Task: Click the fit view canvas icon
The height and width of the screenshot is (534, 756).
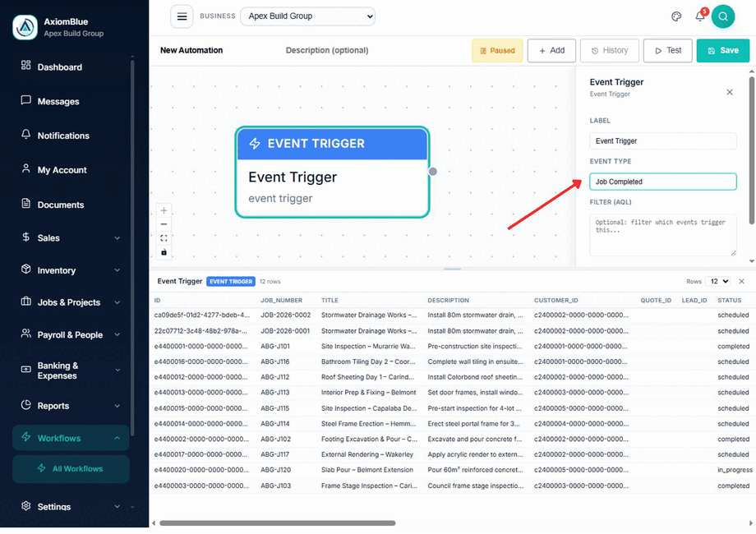Action: point(164,238)
